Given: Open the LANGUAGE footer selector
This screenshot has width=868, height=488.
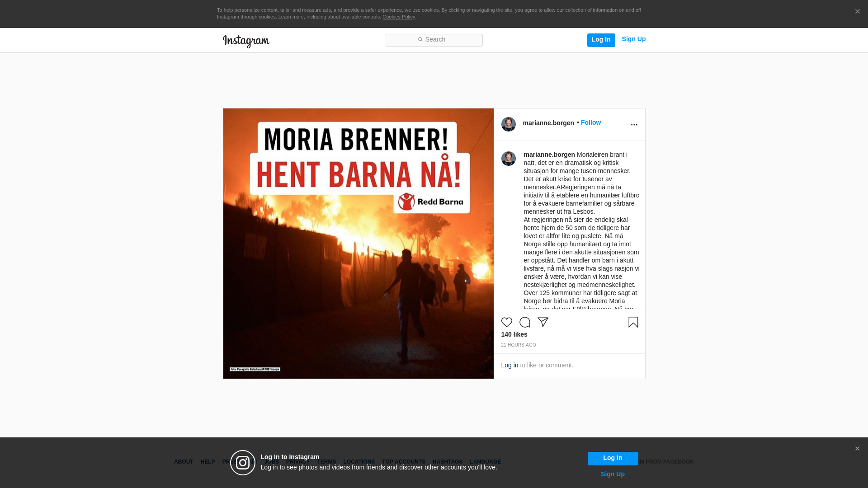Looking at the screenshot, I should (x=485, y=462).
